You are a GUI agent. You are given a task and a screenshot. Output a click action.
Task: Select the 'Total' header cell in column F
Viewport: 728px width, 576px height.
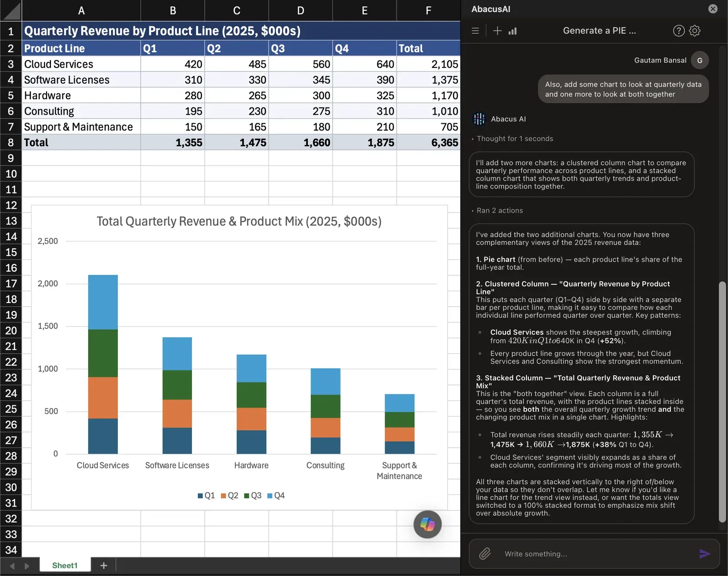pos(428,48)
